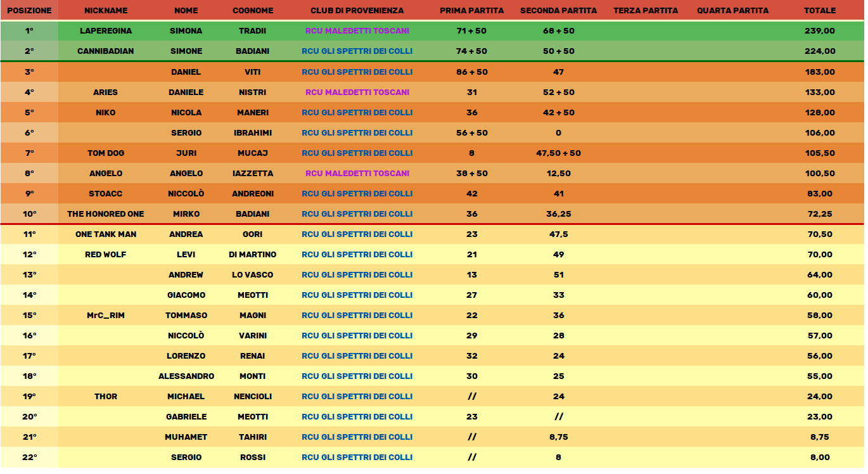Select surname MUCAJ
The height and width of the screenshot is (474, 868).
253,153
